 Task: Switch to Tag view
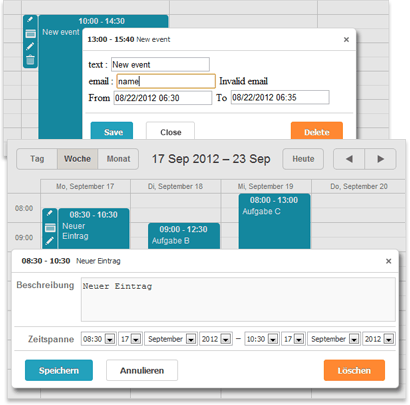(x=37, y=159)
